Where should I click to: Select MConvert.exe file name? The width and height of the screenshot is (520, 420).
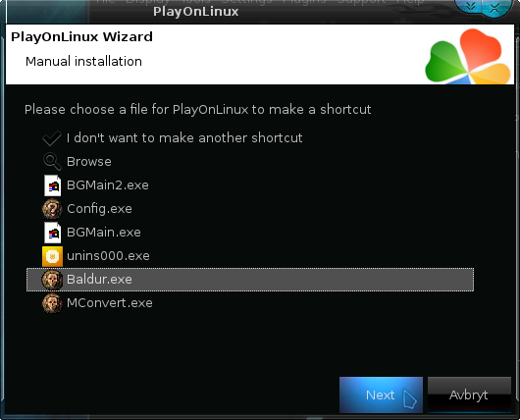110,303
